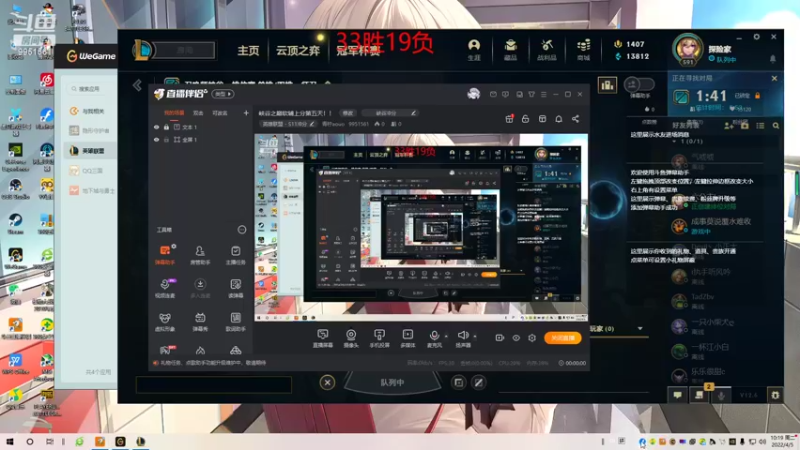Click the 修改 button beside stream title
The image size is (800, 450).
(347, 113)
